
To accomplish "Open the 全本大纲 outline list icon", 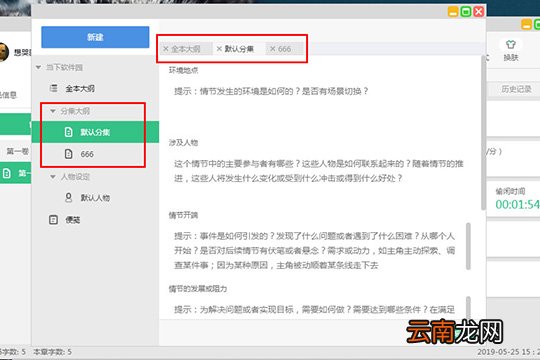I will click(x=53, y=88).
